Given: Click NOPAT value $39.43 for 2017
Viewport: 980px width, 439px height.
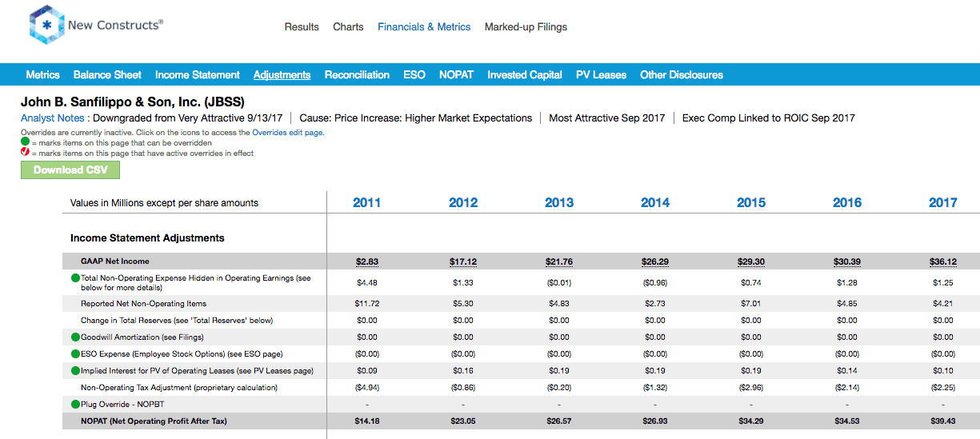Looking at the screenshot, I should coord(942,421).
